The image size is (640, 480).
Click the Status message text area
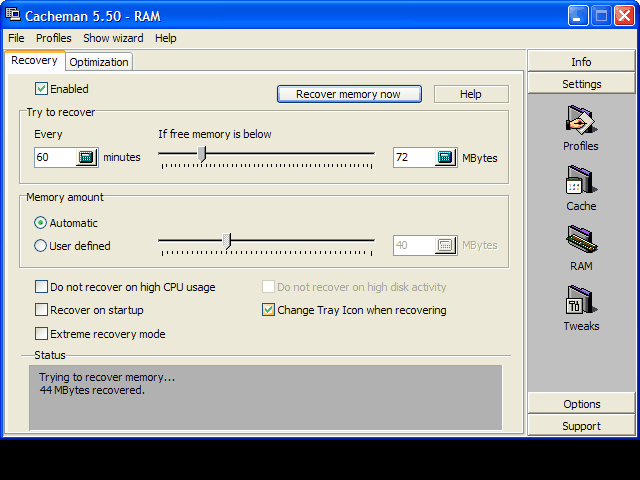tap(265, 397)
